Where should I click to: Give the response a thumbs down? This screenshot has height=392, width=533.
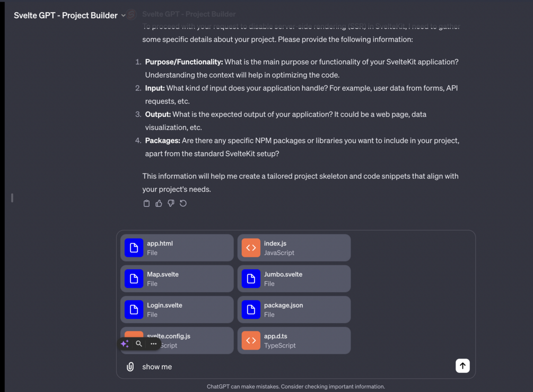tap(171, 203)
